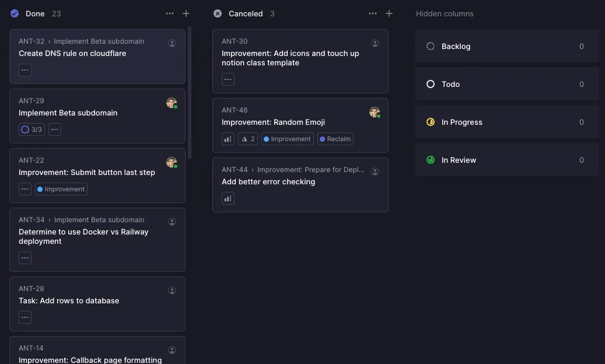
Task: Click the sub-issue progress 3/3 badge on ANT-29
Action: pyautogui.click(x=32, y=129)
